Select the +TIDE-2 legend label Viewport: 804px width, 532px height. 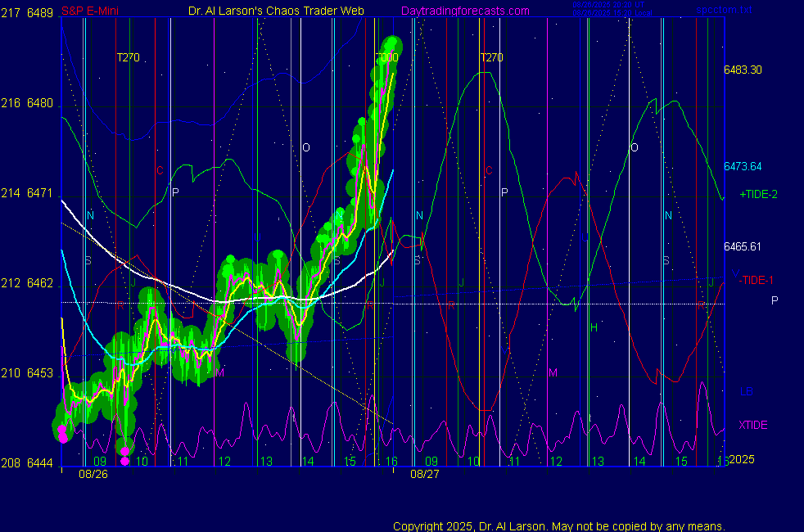coord(758,194)
